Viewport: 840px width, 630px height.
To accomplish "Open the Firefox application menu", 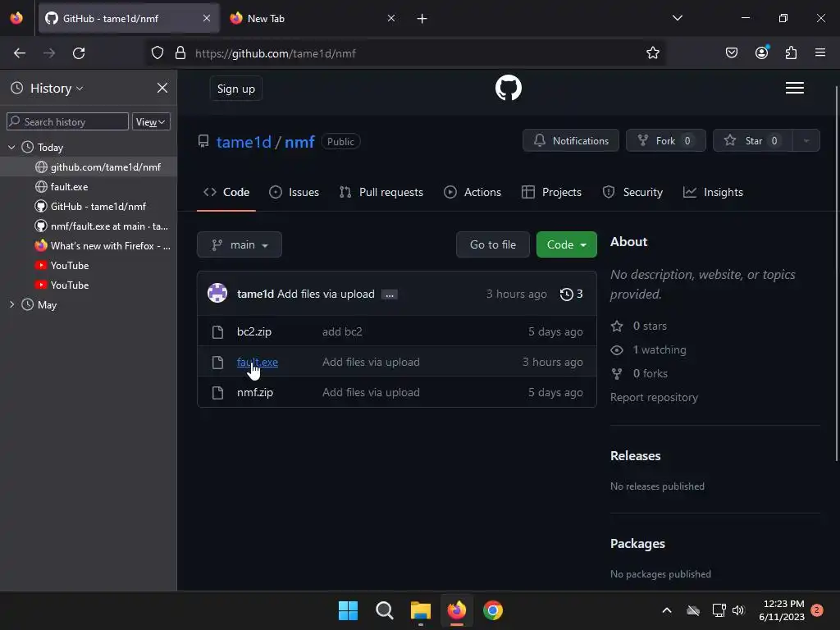I will coord(820,53).
